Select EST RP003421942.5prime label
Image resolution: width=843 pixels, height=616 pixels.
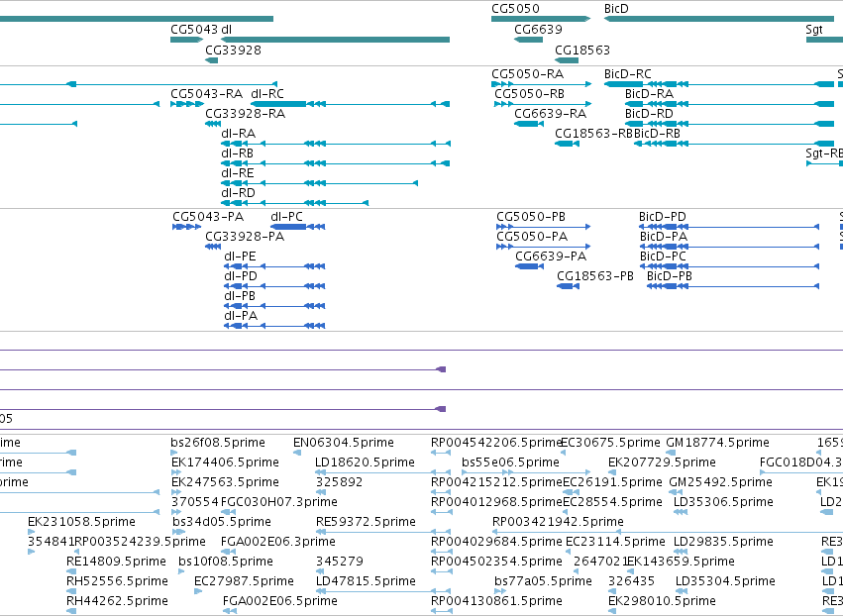[558, 522]
